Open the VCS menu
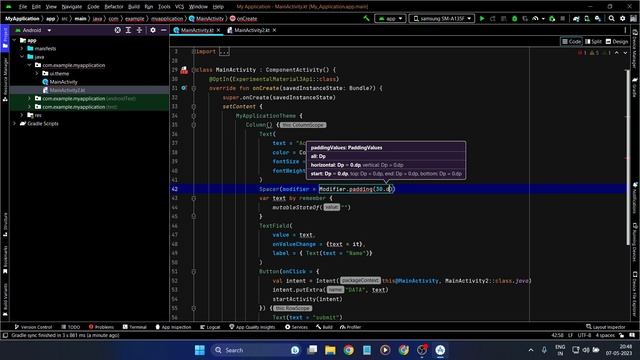Image resolution: width=640 pixels, height=360 pixels. (179, 7)
